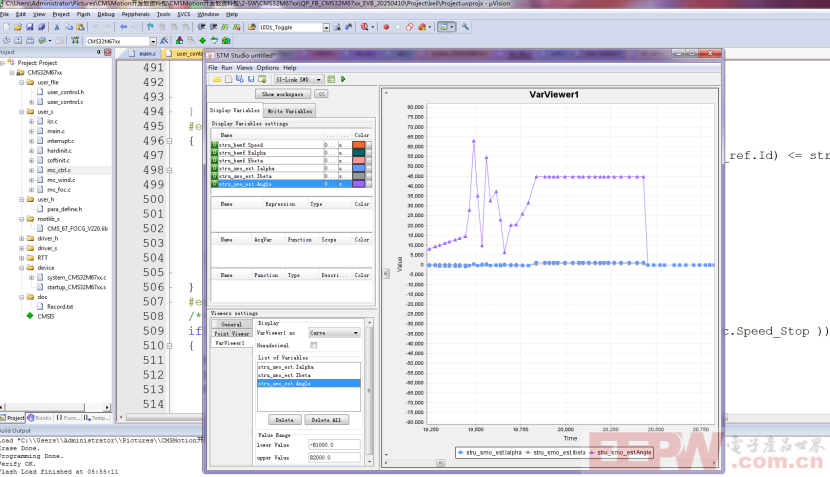Click the upper Value input field

pyautogui.click(x=334, y=457)
